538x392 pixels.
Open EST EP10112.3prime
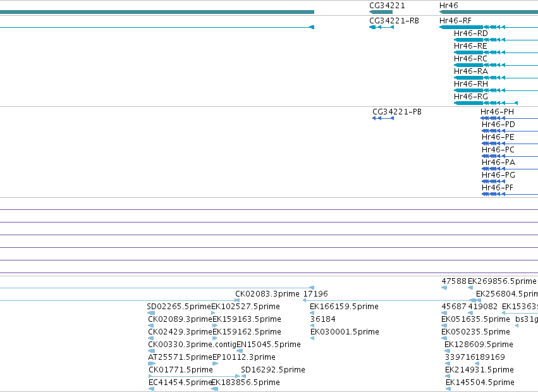243,358
